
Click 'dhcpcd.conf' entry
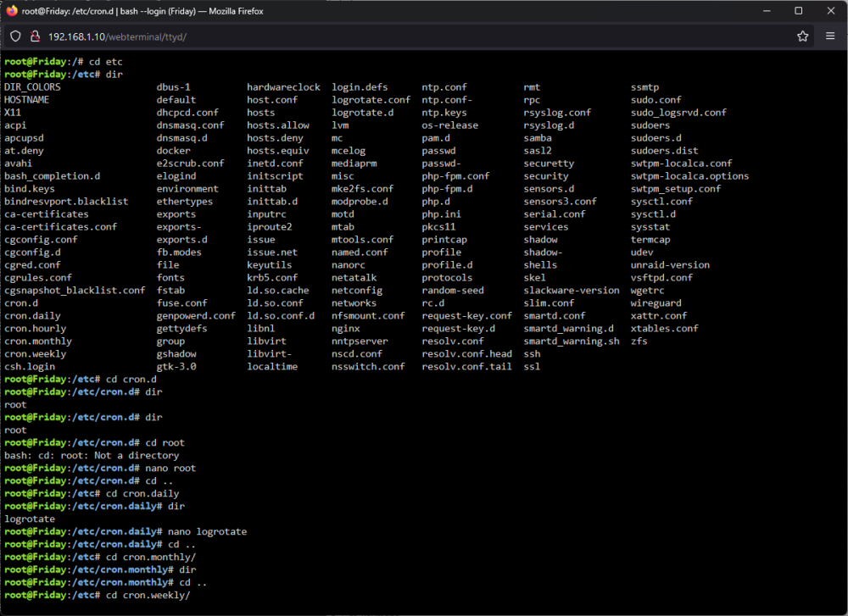tap(187, 113)
